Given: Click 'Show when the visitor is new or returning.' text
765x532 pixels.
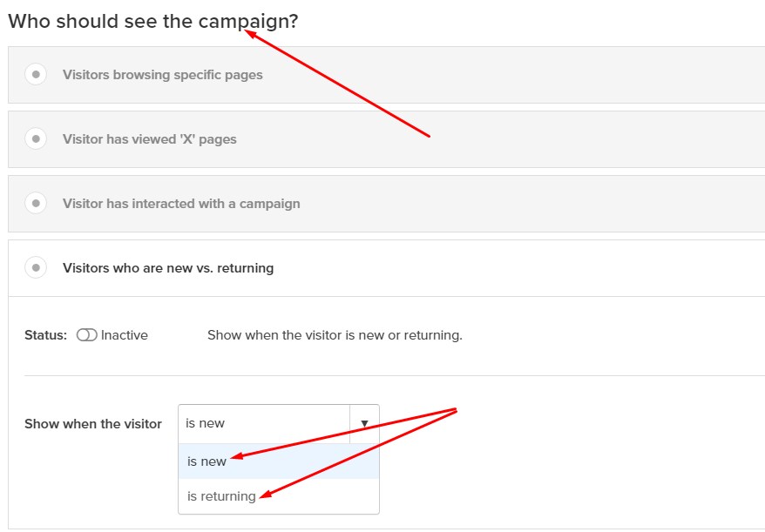Looking at the screenshot, I should coord(335,335).
